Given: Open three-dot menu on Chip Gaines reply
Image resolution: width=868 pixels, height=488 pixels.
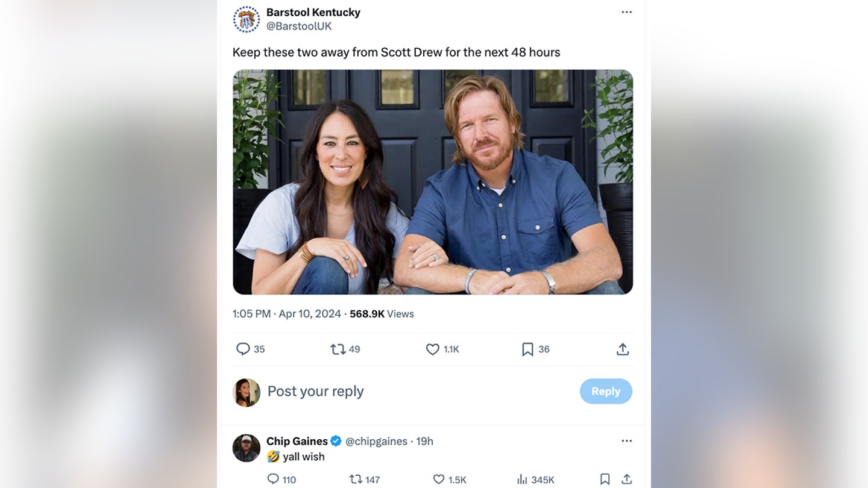Looking at the screenshot, I should (x=627, y=441).
